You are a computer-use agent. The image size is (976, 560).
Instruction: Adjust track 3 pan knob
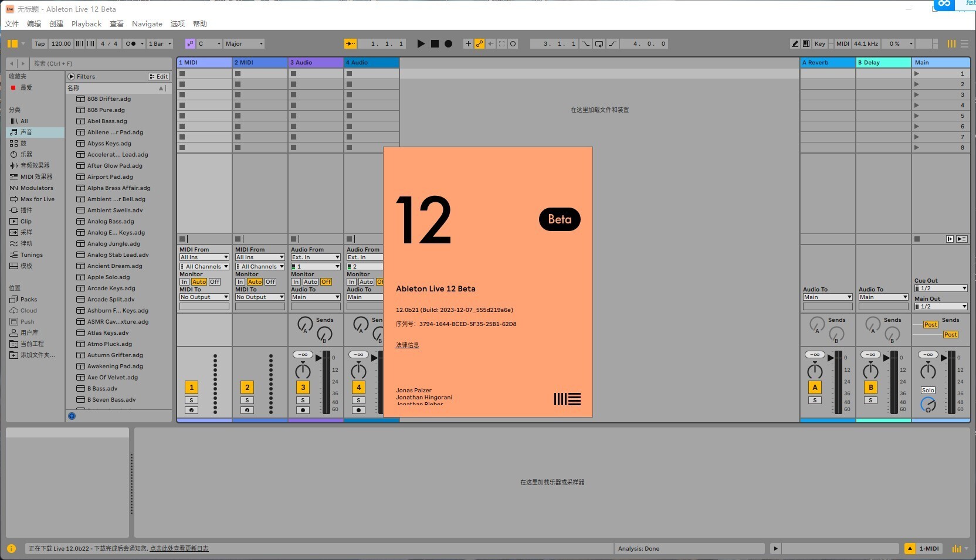pos(303,371)
